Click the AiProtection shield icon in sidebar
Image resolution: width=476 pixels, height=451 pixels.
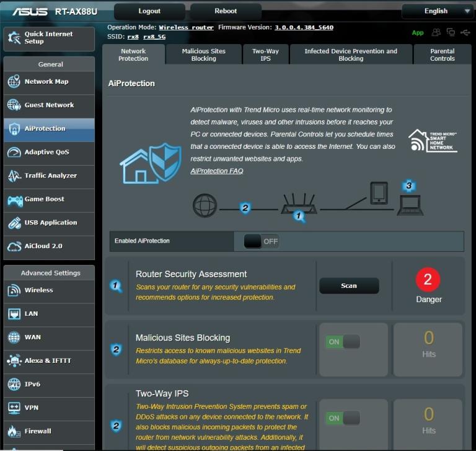pyautogui.click(x=14, y=128)
